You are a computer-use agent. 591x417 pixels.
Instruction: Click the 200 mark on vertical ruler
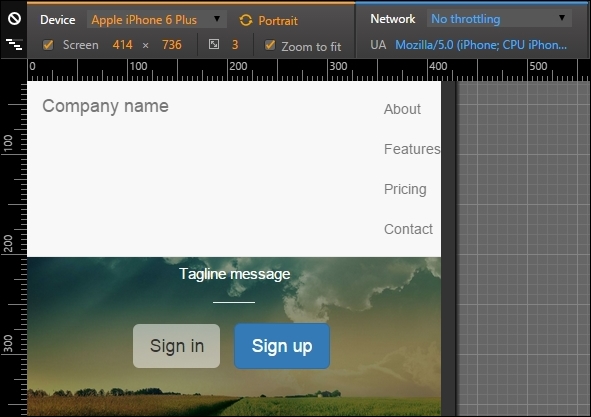coord(8,244)
